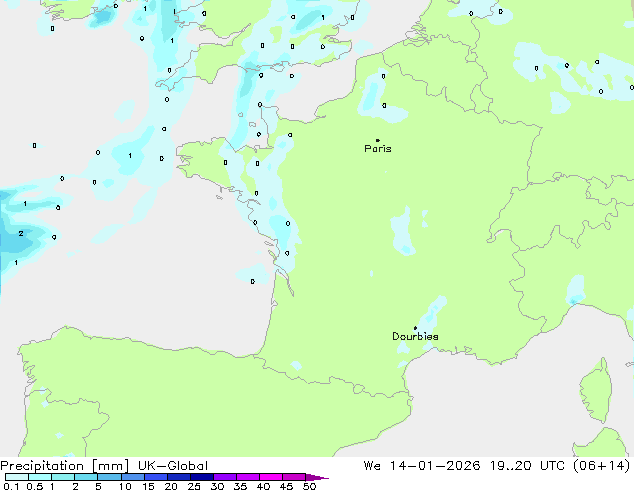
Task: Pick the legend swatch between 15 and 20
Action: click(155, 477)
